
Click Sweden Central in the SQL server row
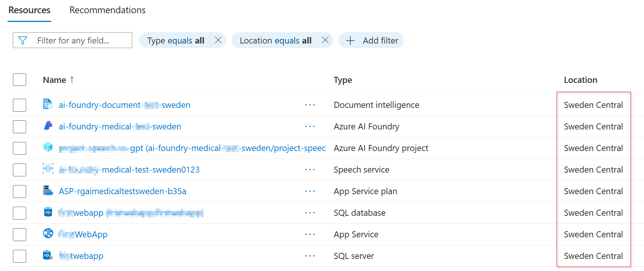tap(593, 256)
